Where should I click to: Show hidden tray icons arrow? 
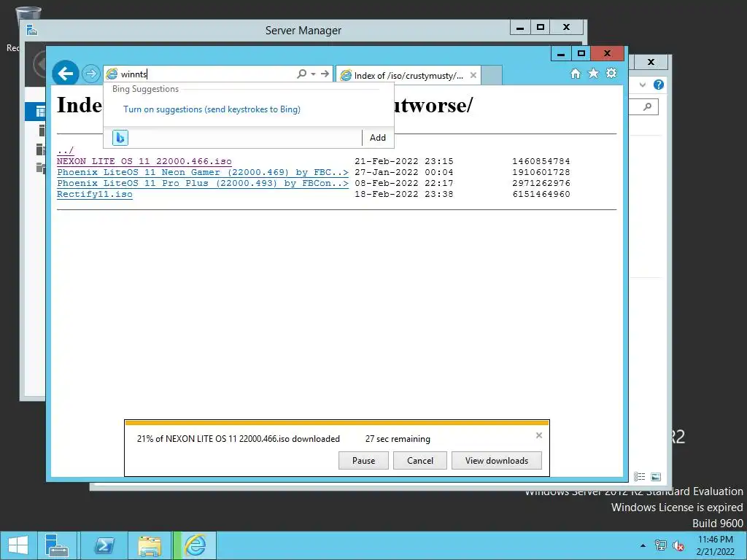pyautogui.click(x=643, y=545)
